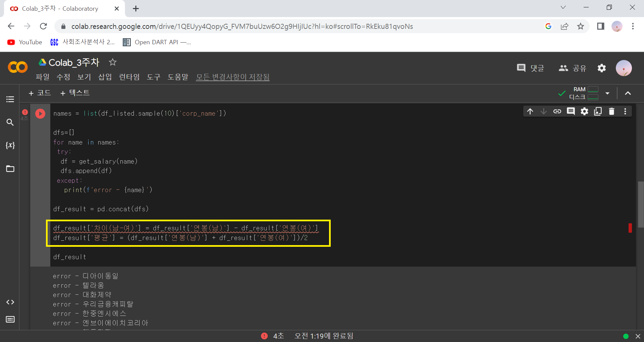
Task: Open the 도구 menu
Action: (154, 77)
